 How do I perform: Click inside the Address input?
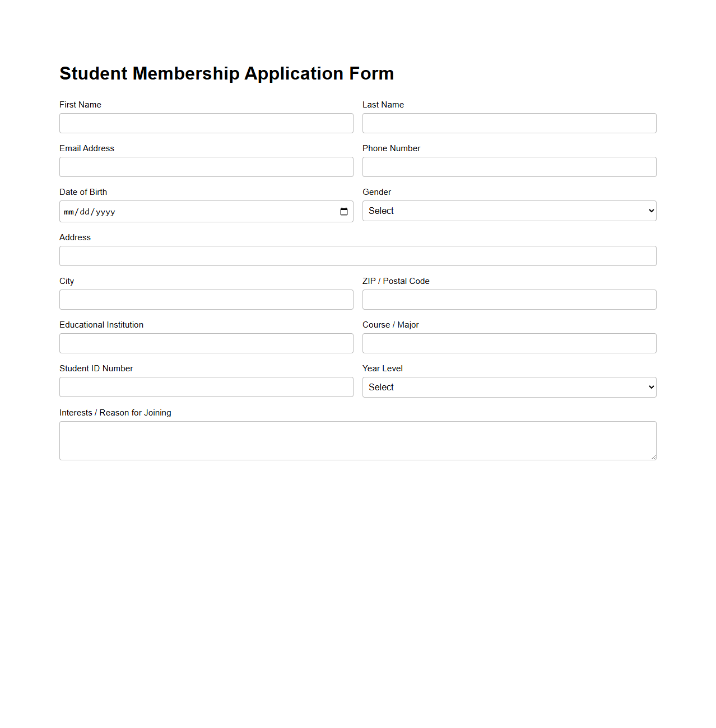357,255
